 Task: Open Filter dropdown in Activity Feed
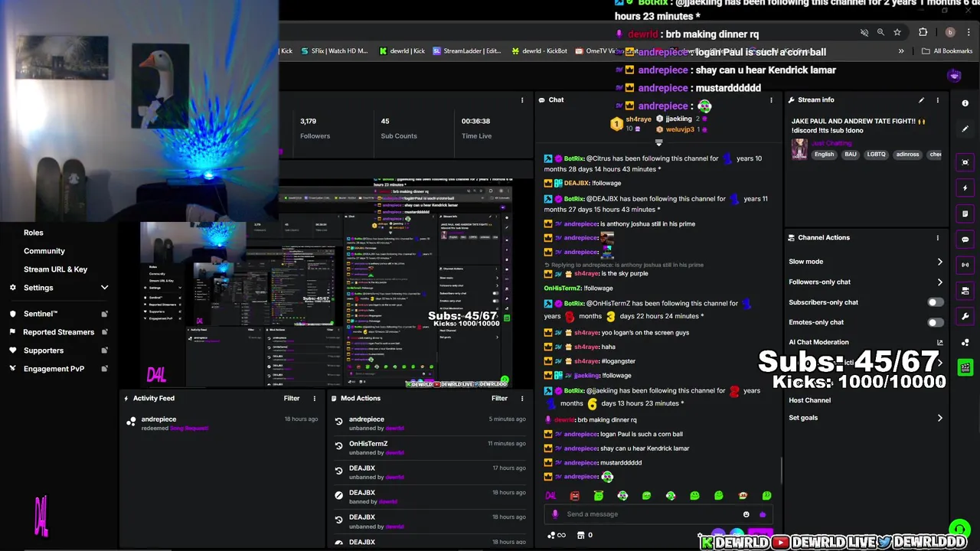coord(292,398)
